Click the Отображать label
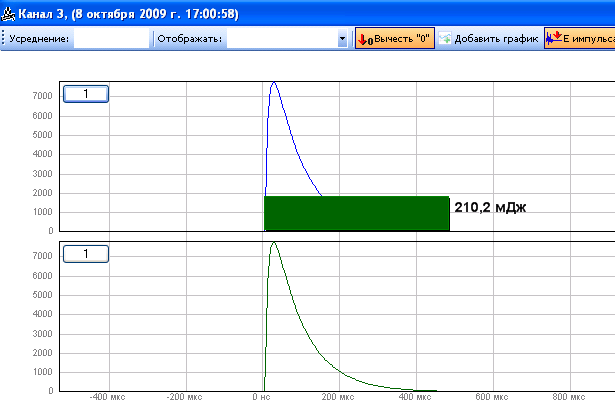 click(189, 39)
